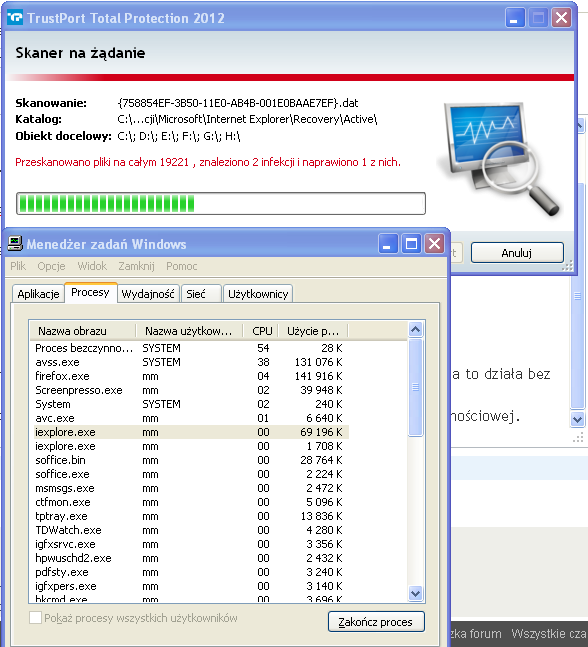This screenshot has width=588, height=647.
Task: Open the Widok menu
Action: click(x=92, y=266)
